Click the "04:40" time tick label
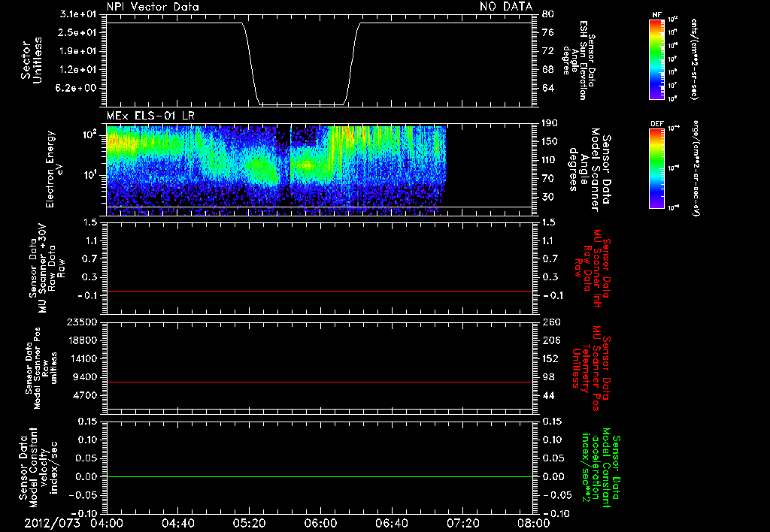This screenshot has width=770, height=532. coord(177,523)
